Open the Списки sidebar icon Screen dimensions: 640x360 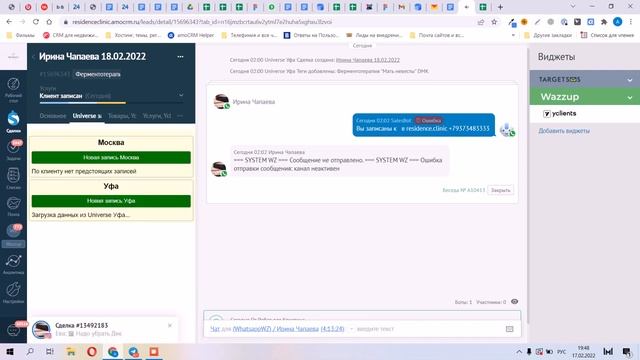13,178
